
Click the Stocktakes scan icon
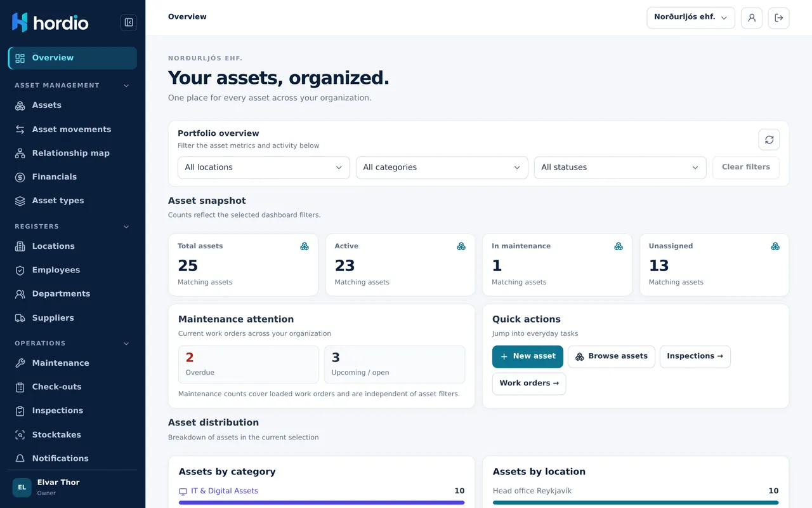[20, 435]
